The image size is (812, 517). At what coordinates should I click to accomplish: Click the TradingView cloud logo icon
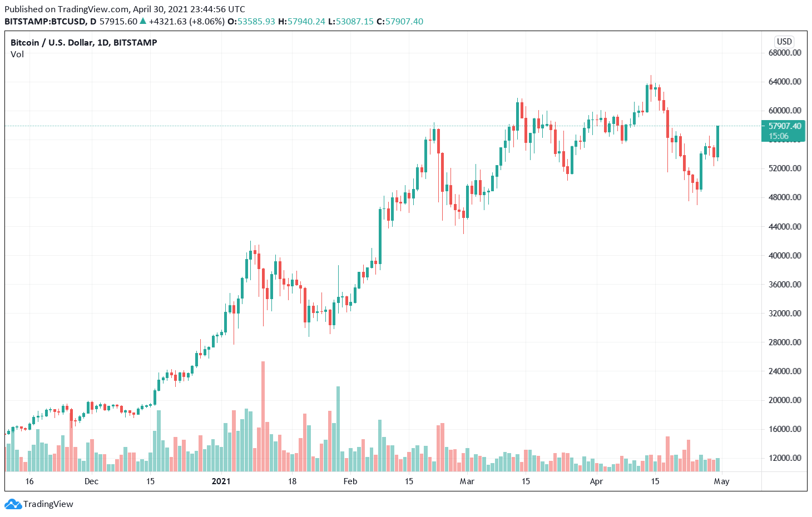(x=13, y=504)
